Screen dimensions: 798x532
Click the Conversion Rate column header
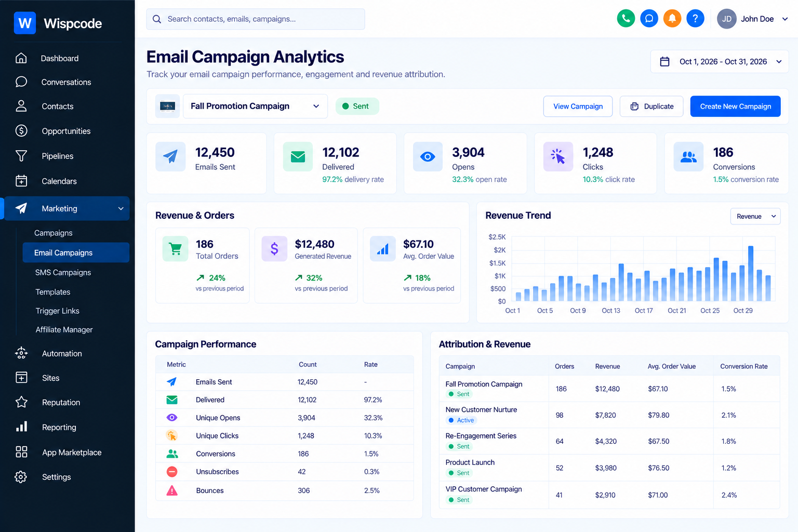click(743, 366)
